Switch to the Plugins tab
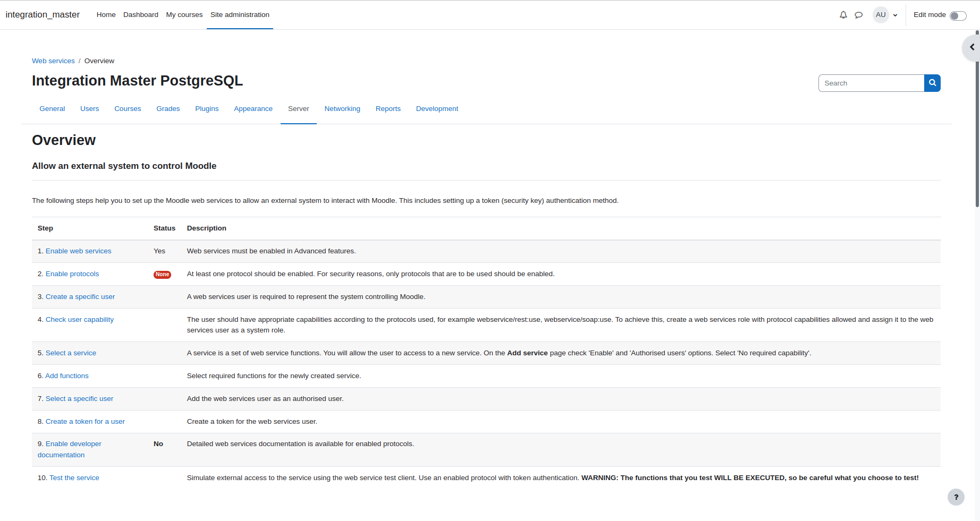 (207, 109)
